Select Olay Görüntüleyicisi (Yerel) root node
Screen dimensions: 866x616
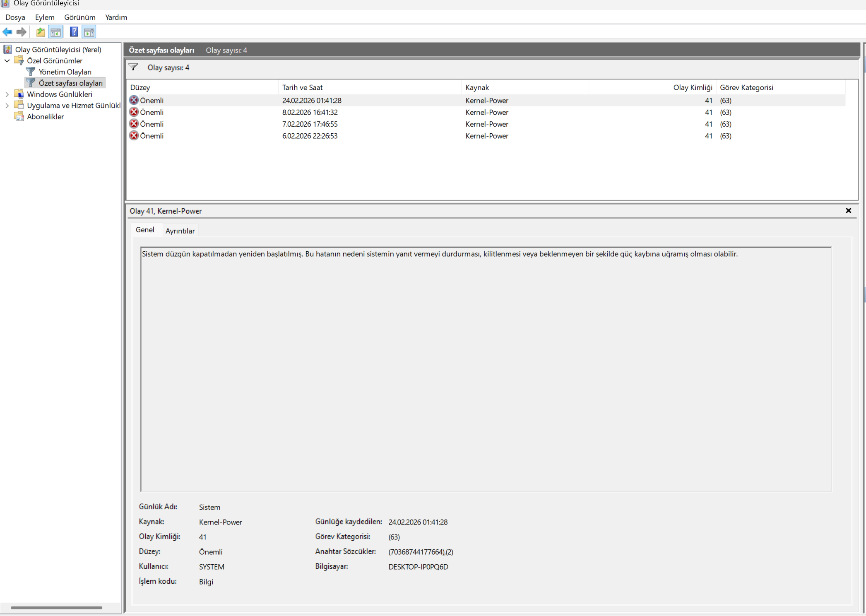58,50
